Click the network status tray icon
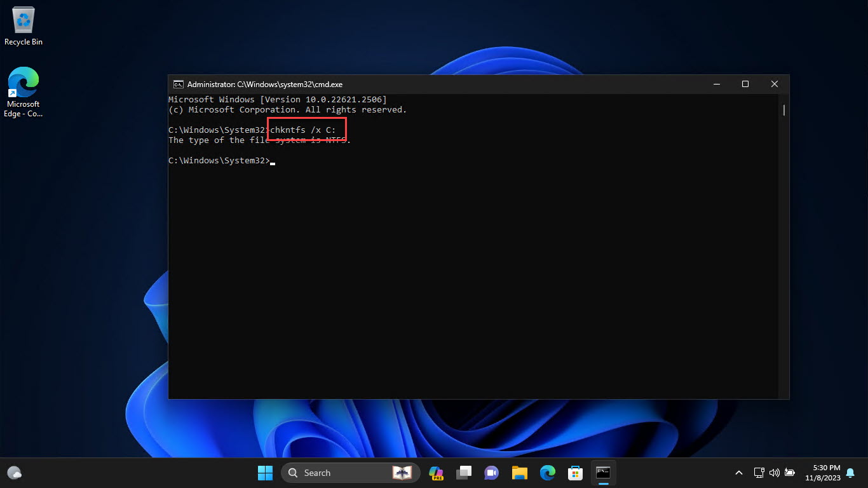Screen dimensions: 868x488 [759, 473]
